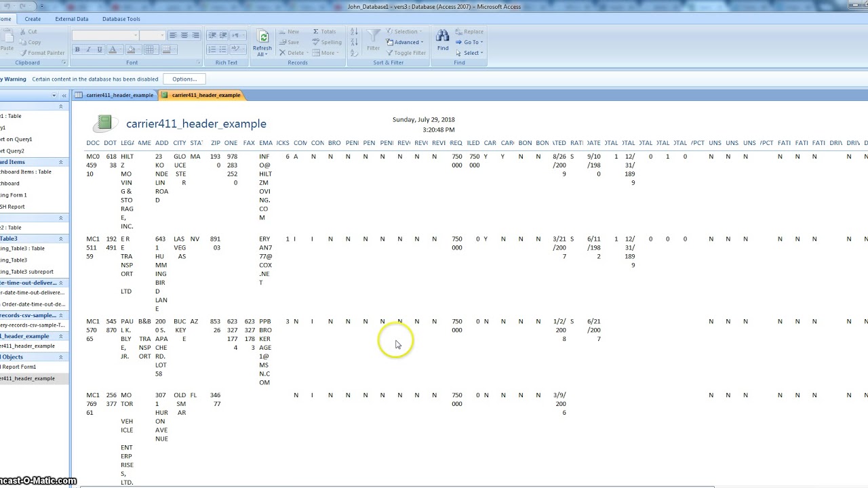Click the Delete record X icon

pos(282,53)
